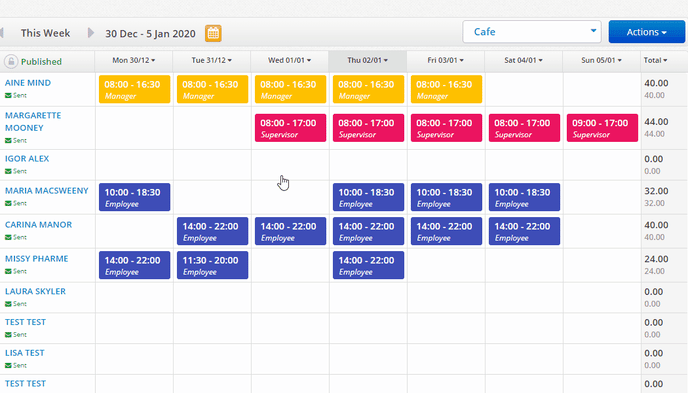Viewport: 688px width, 393px height.
Task: Click Maria Macsweeny total 32.00
Action: (x=656, y=191)
